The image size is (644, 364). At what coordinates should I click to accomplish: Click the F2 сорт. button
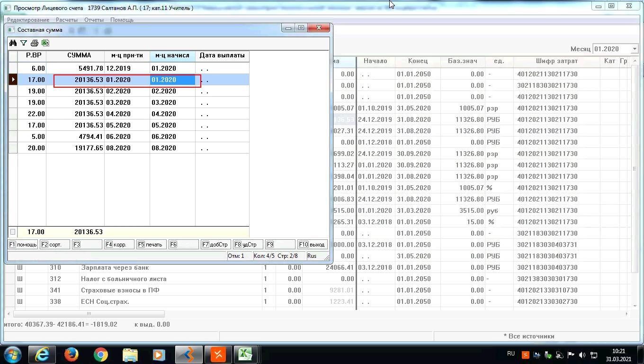pos(55,245)
